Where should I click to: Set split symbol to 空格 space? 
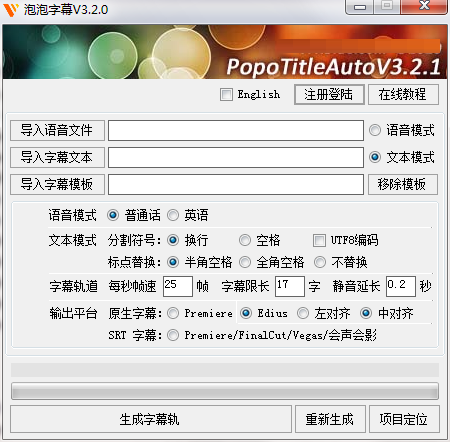[x=245, y=240]
